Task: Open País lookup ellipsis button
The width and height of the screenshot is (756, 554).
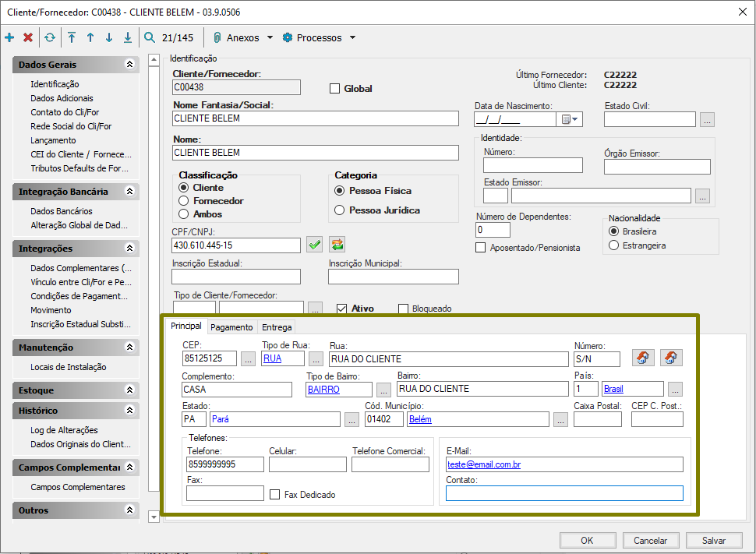Action: click(676, 389)
